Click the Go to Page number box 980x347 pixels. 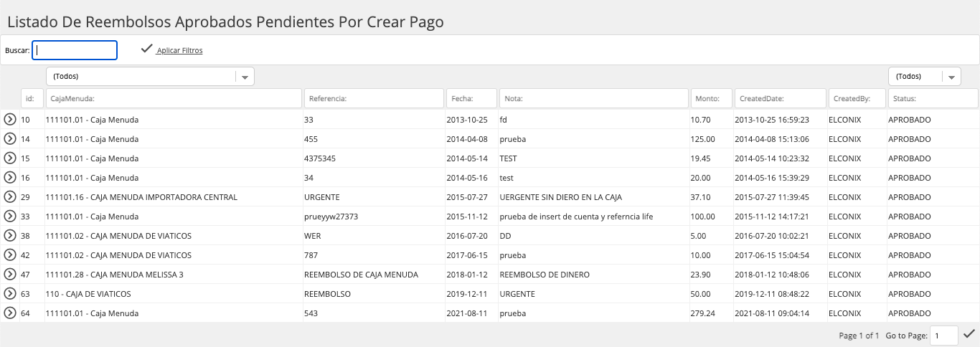point(943,335)
